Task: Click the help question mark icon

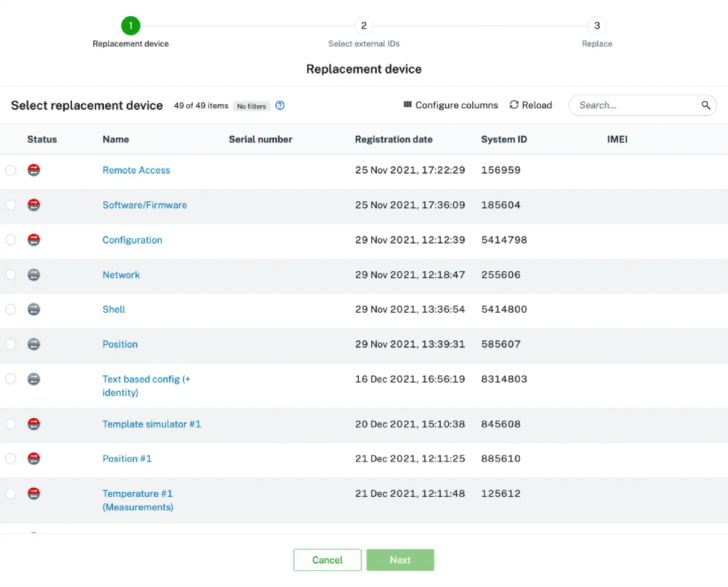Action: [x=280, y=105]
